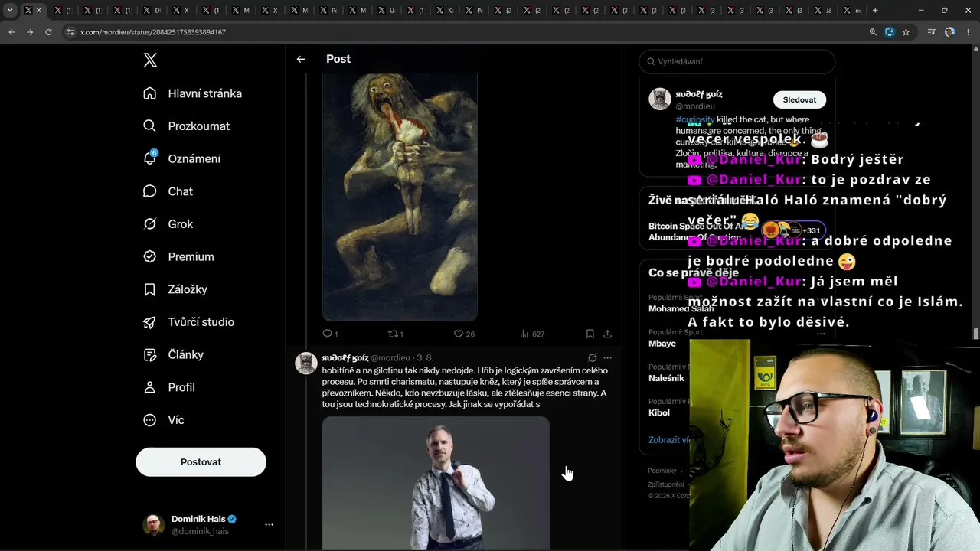Select Prozkoumat menu label
The height and width of the screenshot is (551, 980).
[x=199, y=126]
